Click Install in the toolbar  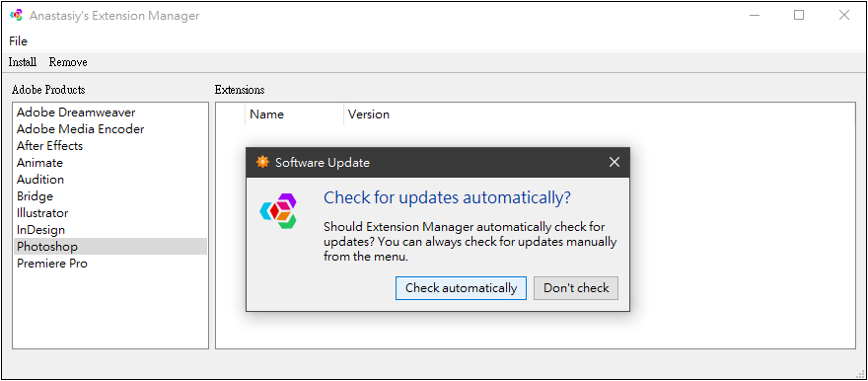[x=23, y=62]
